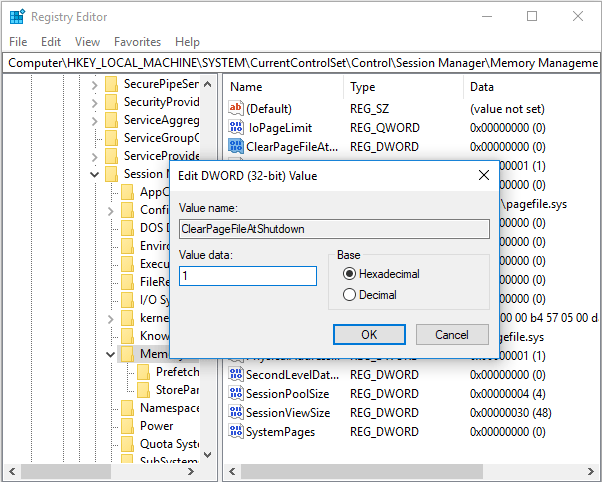Click the Prefetch tree item label
The width and height of the screenshot is (602, 482).
click(x=177, y=372)
